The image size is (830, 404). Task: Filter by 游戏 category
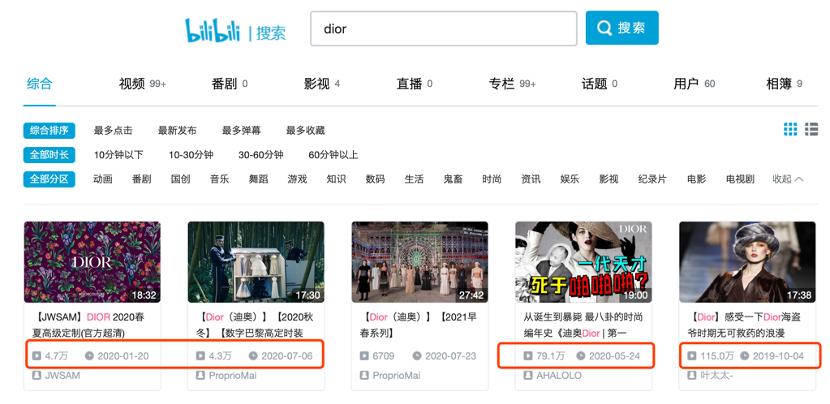[x=297, y=179]
